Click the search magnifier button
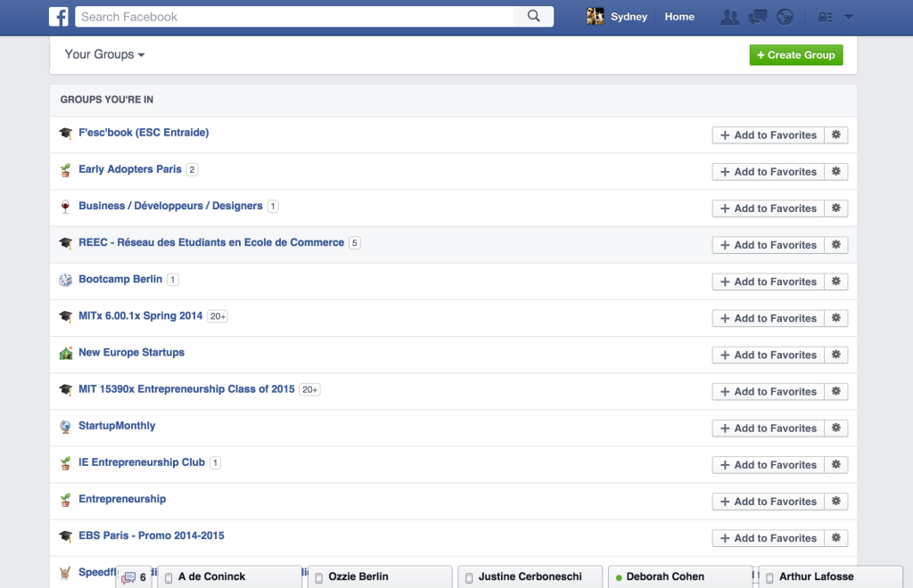The image size is (913, 588). [x=533, y=16]
